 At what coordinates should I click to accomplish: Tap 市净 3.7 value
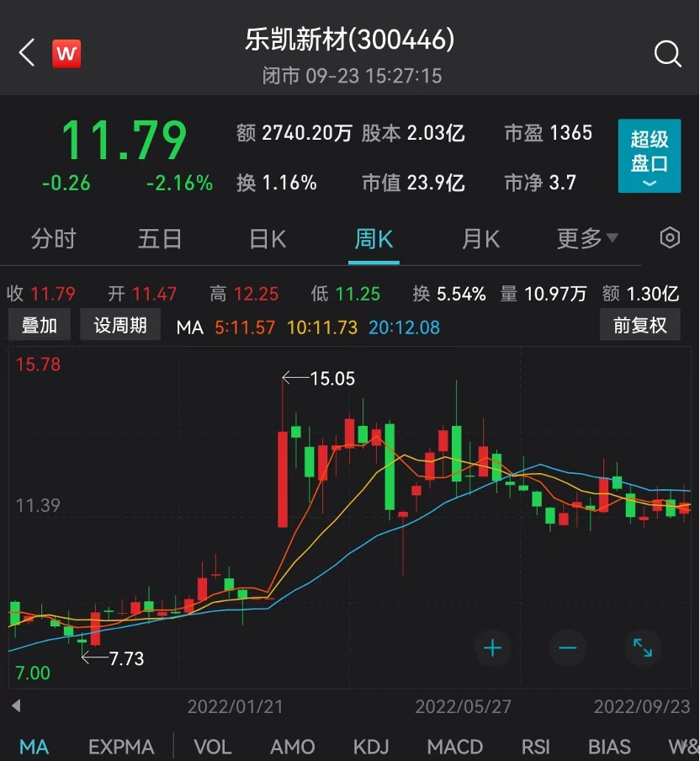click(x=540, y=183)
